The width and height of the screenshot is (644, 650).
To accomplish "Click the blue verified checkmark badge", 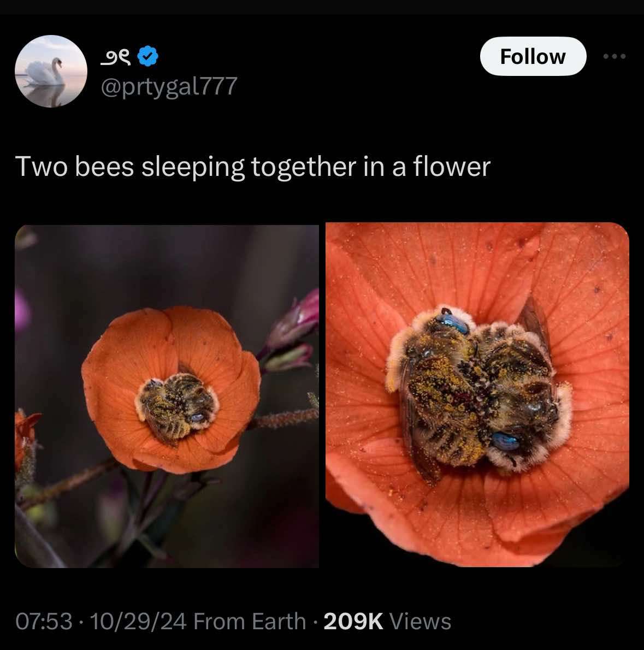I will point(147,56).
